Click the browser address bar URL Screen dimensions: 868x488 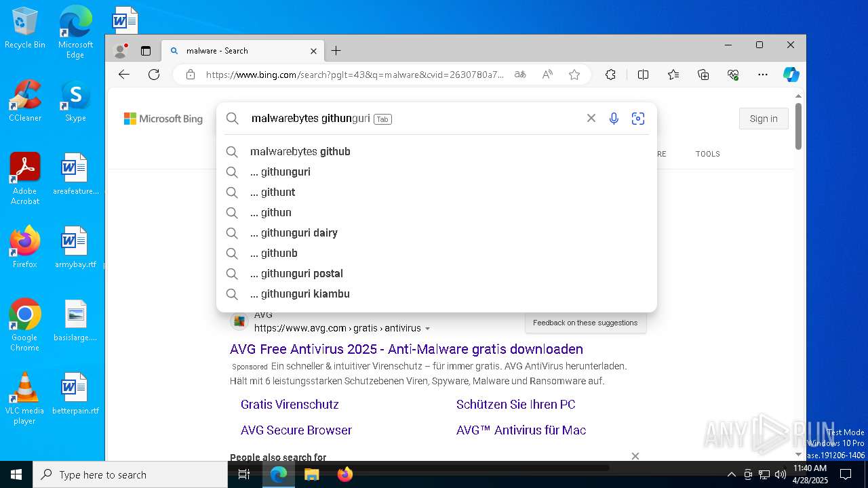click(355, 75)
